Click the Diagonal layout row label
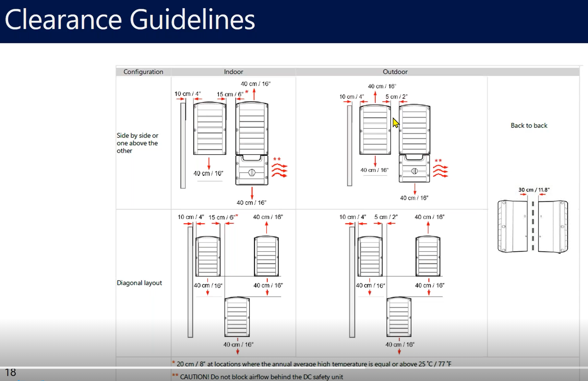This screenshot has height=381, width=588. tap(139, 283)
